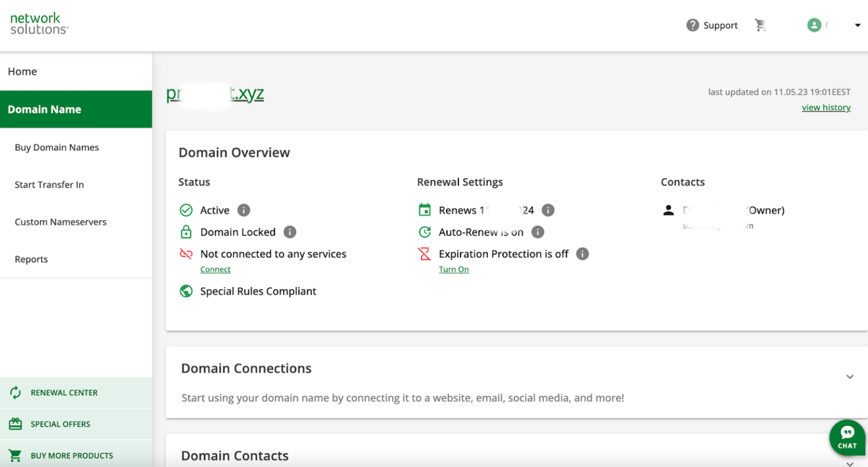Click the Domain Locked padlock icon
The width and height of the screenshot is (868, 467).
point(186,232)
